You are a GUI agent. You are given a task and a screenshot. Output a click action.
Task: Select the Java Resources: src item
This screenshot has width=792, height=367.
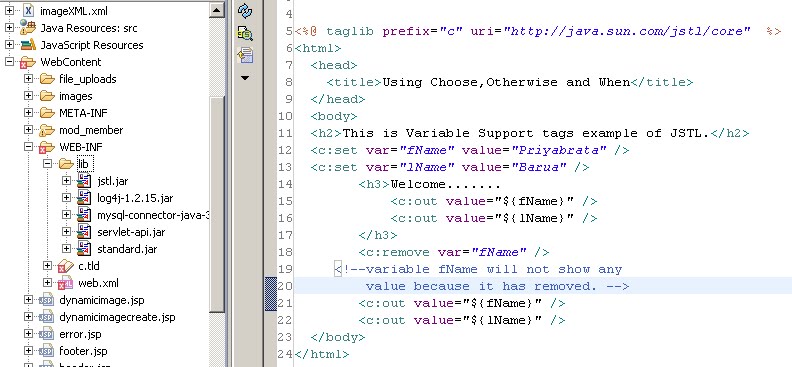tap(88, 28)
